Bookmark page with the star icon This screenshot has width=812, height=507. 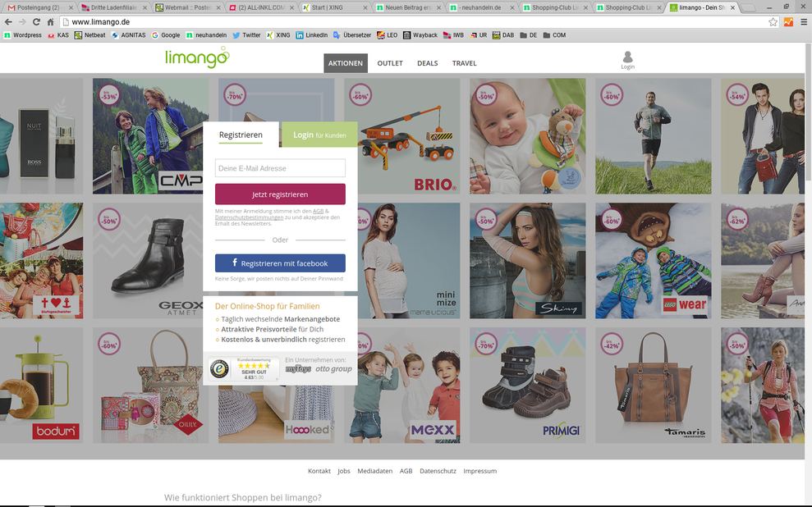(x=773, y=21)
